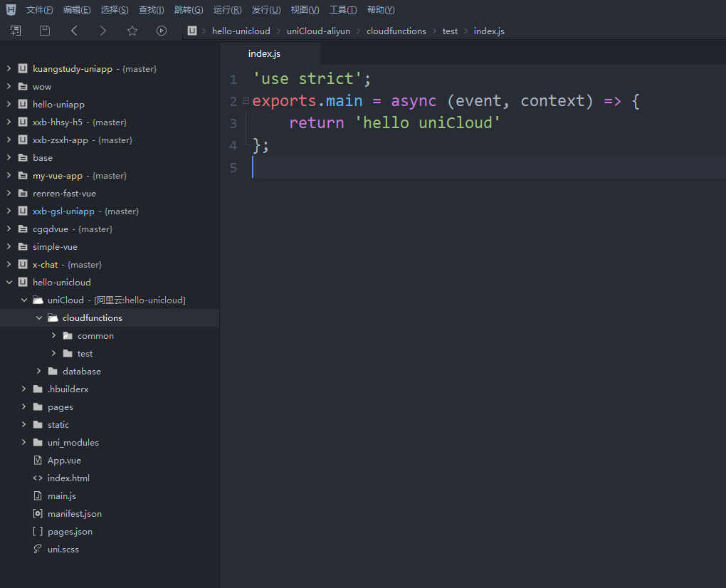Expand the kuangstudy-uniapp project
726x588 pixels.
(9, 69)
